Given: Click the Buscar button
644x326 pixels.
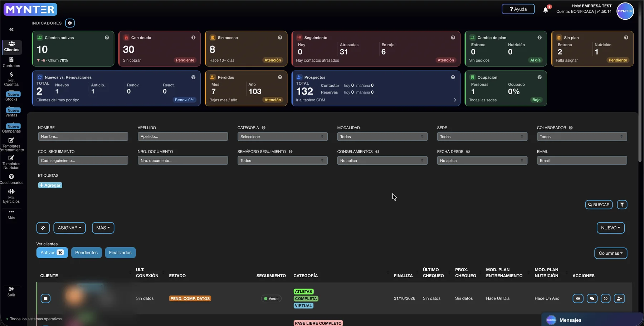Looking at the screenshot, I should pyautogui.click(x=599, y=205).
